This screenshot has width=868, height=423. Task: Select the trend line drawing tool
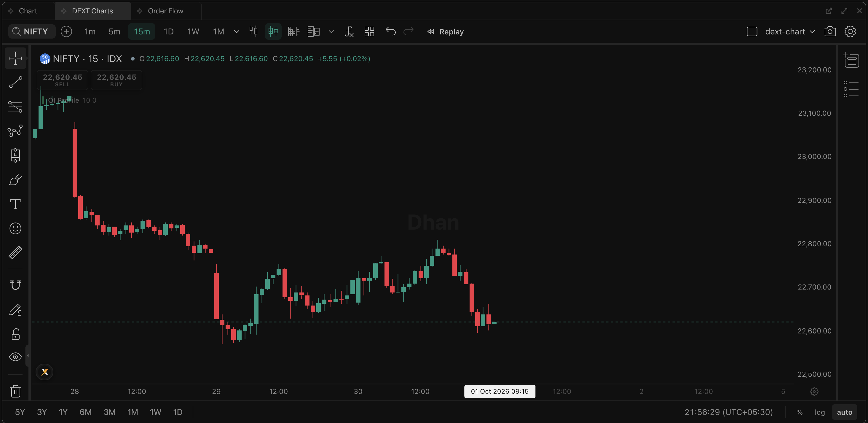(x=15, y=82)
